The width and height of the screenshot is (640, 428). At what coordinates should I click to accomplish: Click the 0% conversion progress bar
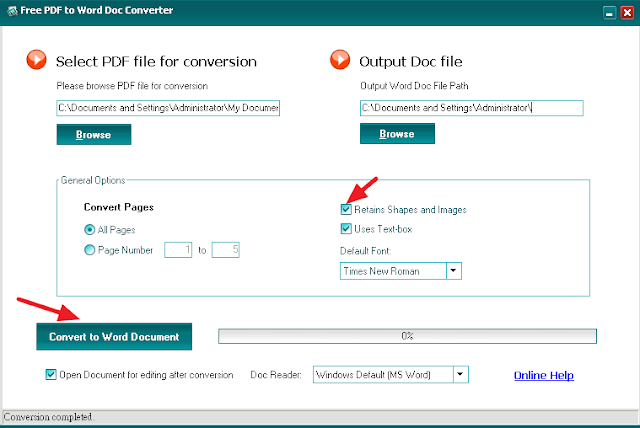407,336
